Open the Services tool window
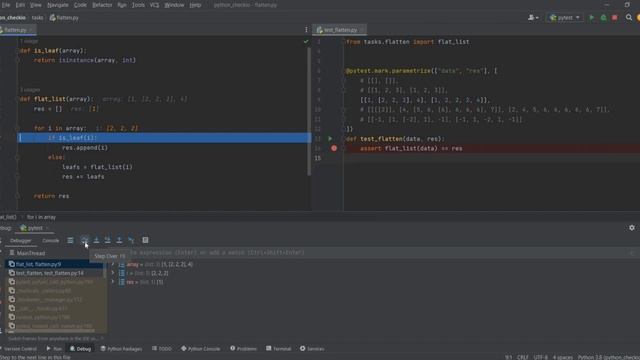640x360 pixels. pyautogui.click(x=312, y=349)
